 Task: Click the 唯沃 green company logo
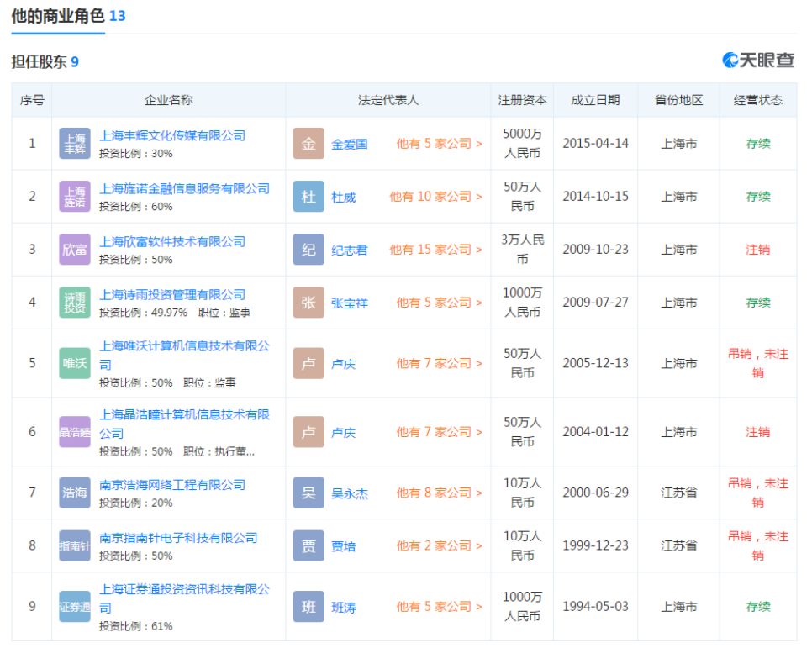coord(75,363)
